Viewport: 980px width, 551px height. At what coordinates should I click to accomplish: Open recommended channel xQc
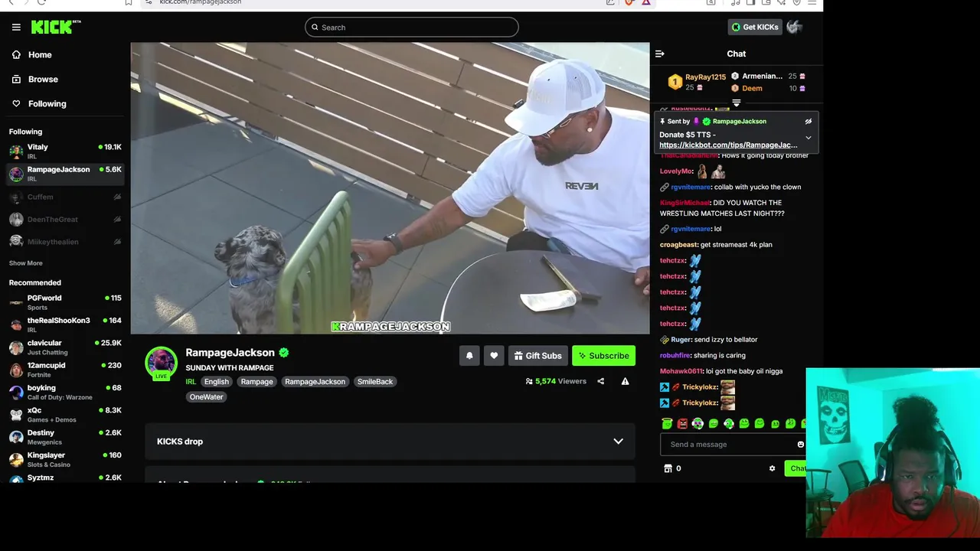pyautogui.click(x=65, y=414)
